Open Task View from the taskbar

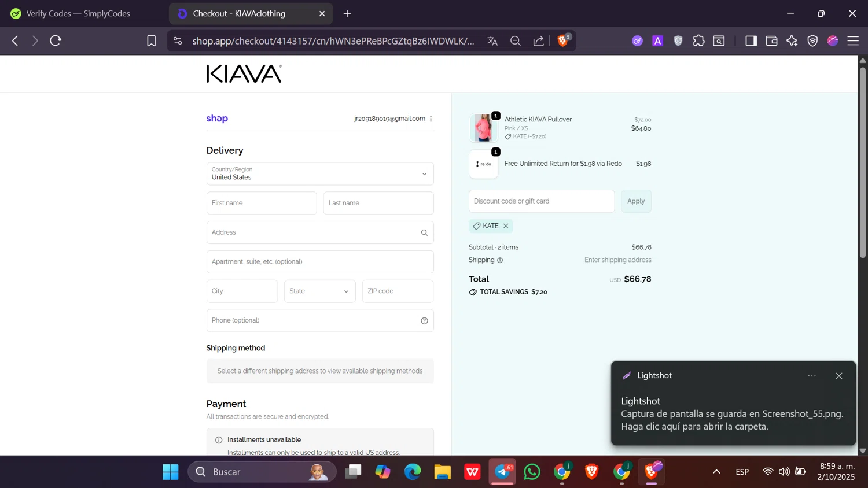pos(353,472)
